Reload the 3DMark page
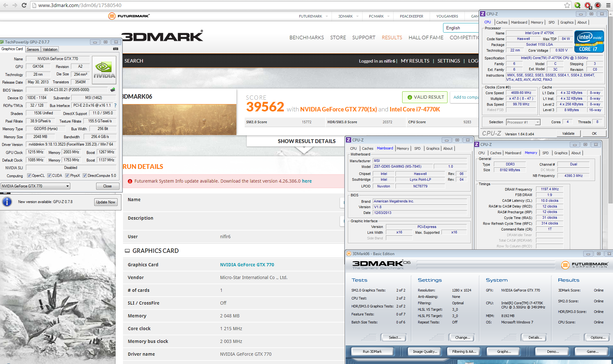Image resolution: width=613 pixels, height=364 pixels. click(x=24, y=5)
